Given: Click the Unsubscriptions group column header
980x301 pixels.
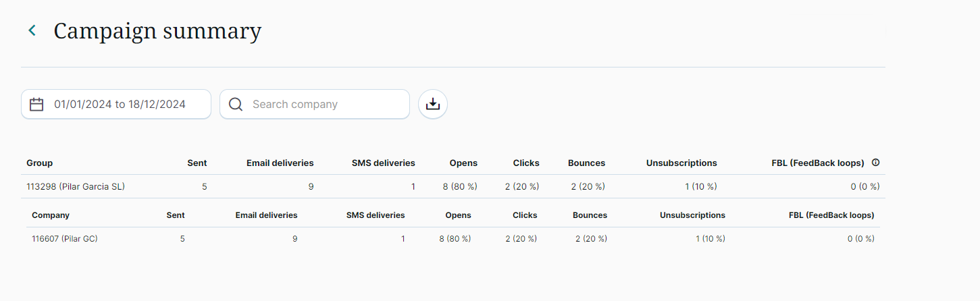Looking at the screenshot, I should pos(681,163).
